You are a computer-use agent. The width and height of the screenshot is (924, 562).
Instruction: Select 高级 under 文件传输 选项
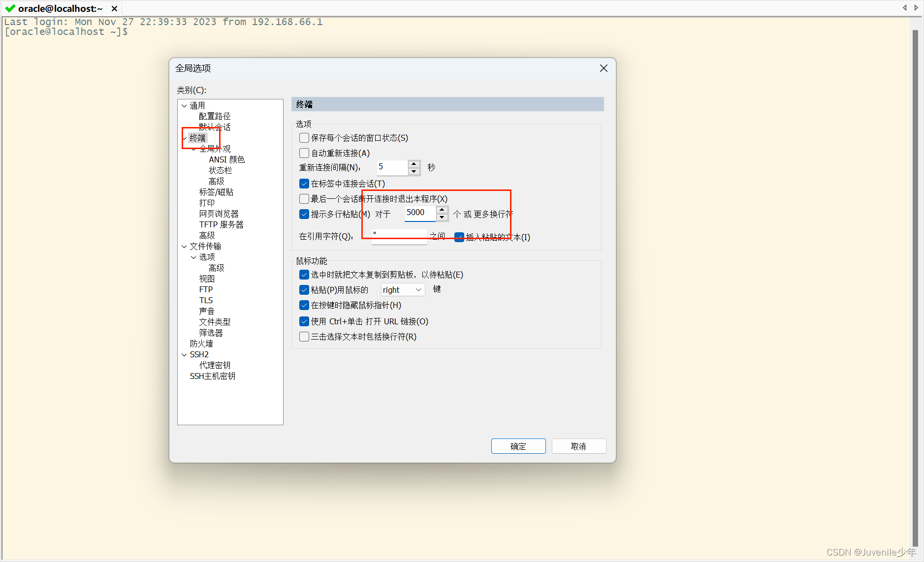click(x=216, y=268)
